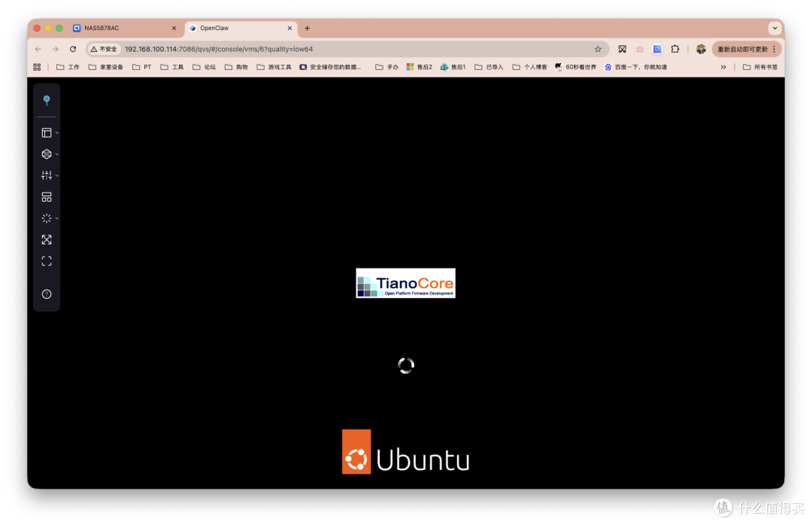This screenshot has height=525, width=812.
Task: Open the panel layout icon in console sidebar
Action: click(x=47, y=132)
